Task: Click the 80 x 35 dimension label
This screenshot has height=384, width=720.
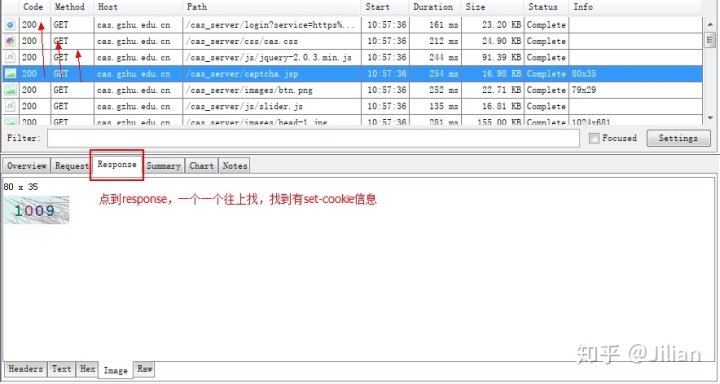Action: [x=21, y=187]
